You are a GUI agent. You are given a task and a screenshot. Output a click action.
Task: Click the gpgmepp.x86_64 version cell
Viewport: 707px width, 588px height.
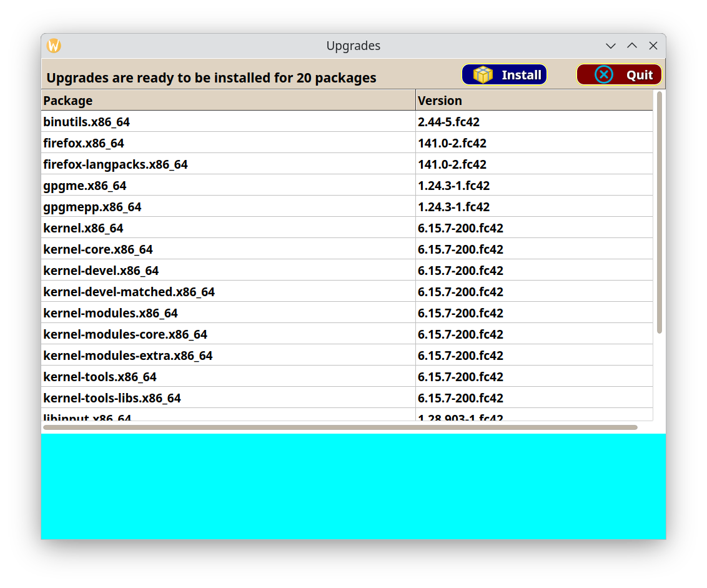click(x=534, y=206)
